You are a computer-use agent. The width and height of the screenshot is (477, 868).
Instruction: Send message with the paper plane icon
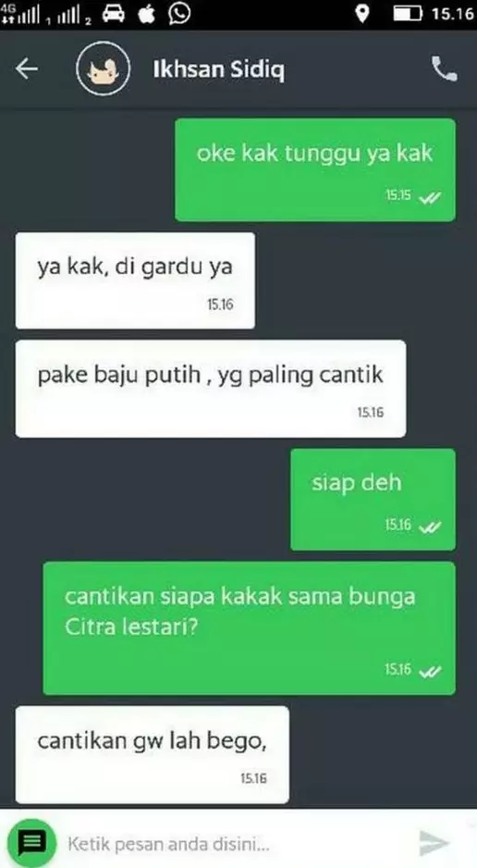(434, 843)
